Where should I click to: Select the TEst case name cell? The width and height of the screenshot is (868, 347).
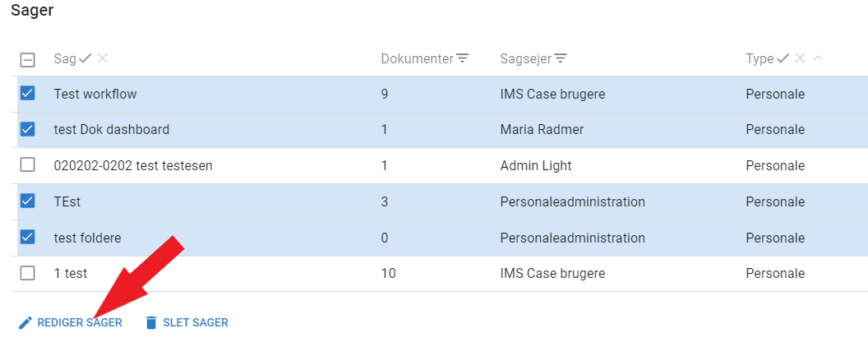click(67, 201)
